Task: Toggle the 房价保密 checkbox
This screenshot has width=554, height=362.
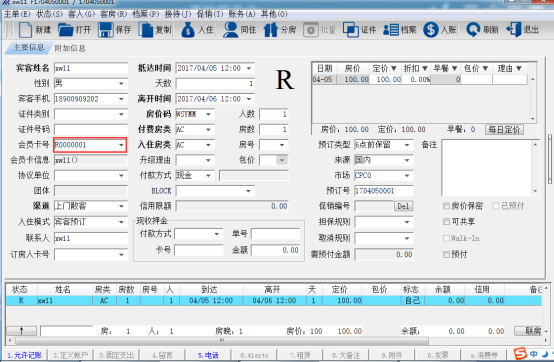Action: [x=446, y=206]
